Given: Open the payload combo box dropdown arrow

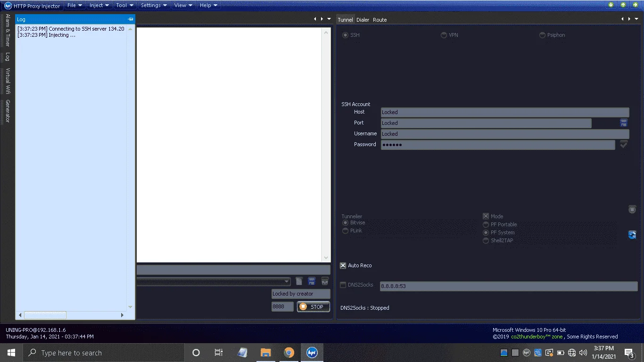Looking at the screenshot, I should 287,281.
